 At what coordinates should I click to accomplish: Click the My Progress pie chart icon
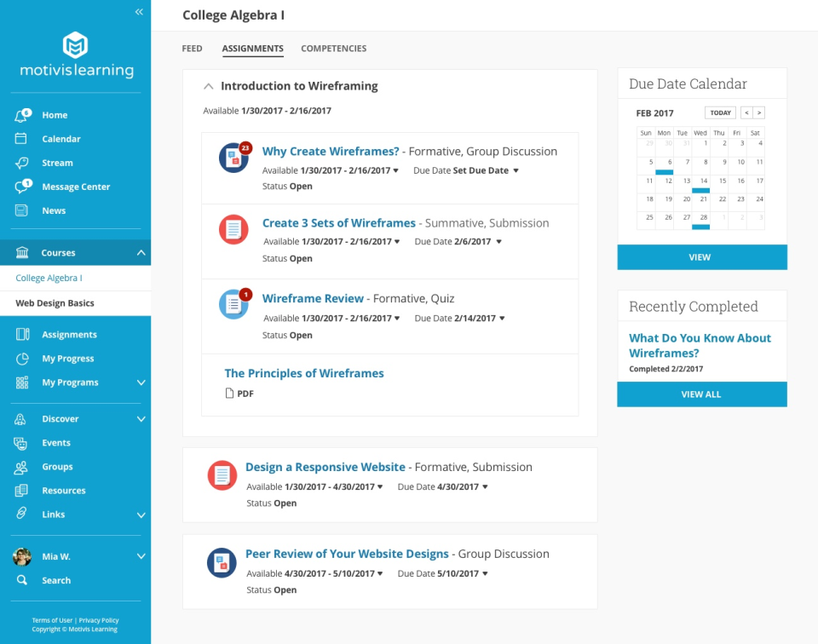coord(22,359)
